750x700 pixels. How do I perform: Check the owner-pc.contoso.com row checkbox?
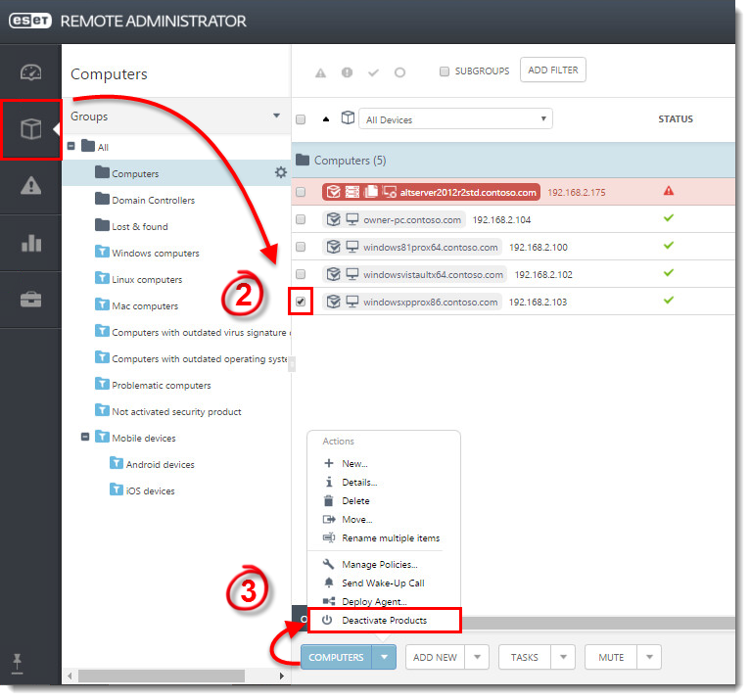301,219
